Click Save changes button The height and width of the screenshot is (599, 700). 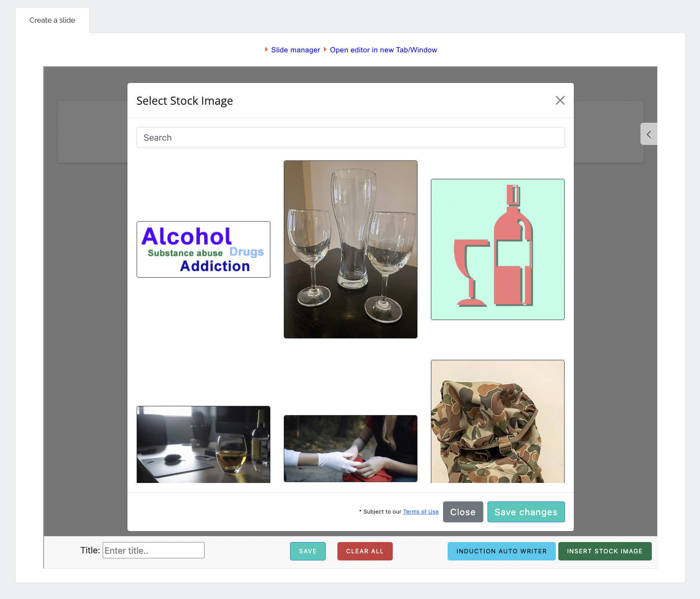[526, 512]
